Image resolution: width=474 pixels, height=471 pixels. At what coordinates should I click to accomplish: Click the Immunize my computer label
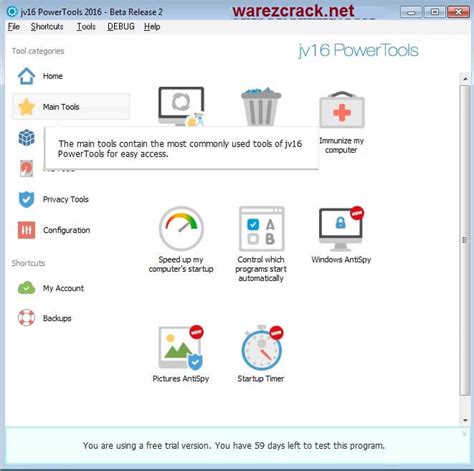(x=341, y=145)
